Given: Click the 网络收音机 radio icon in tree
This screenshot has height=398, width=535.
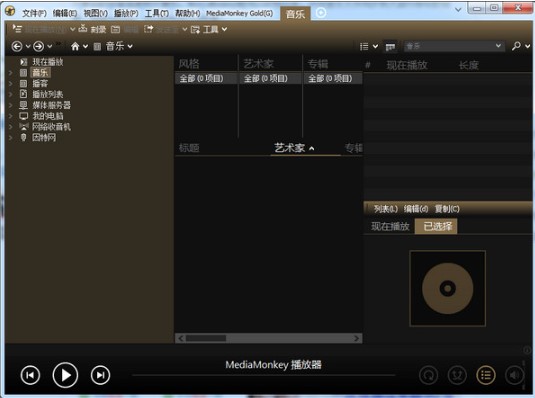Looking at the screenshot, I should tap(24, 127).
